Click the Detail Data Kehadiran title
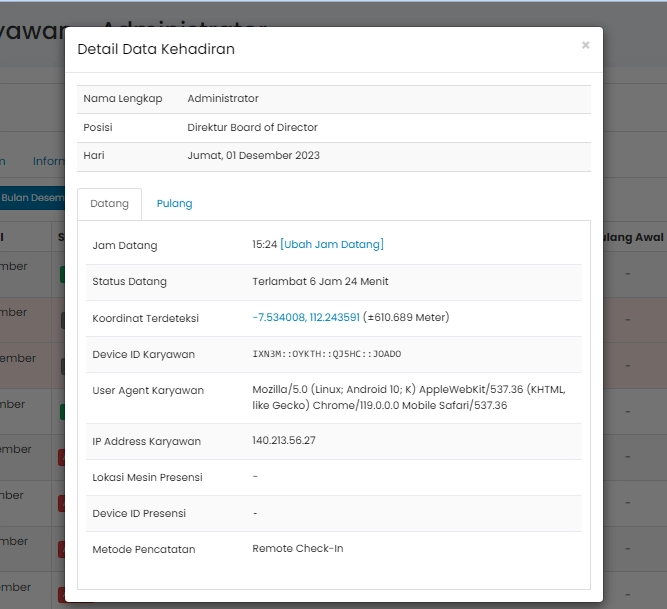667x609 pixels. [x=156, y=49]
